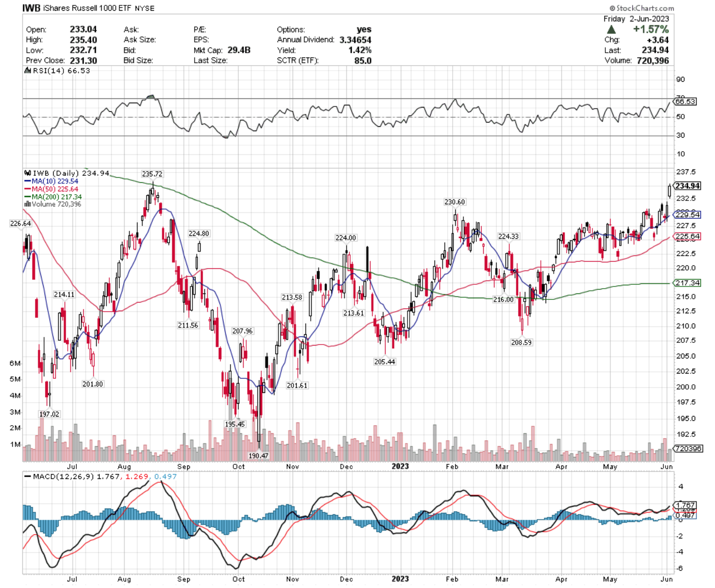Click the MACD(12,26,9) 1.767 indicator label
The image size is (715, 588).
(x=73, y=476)
